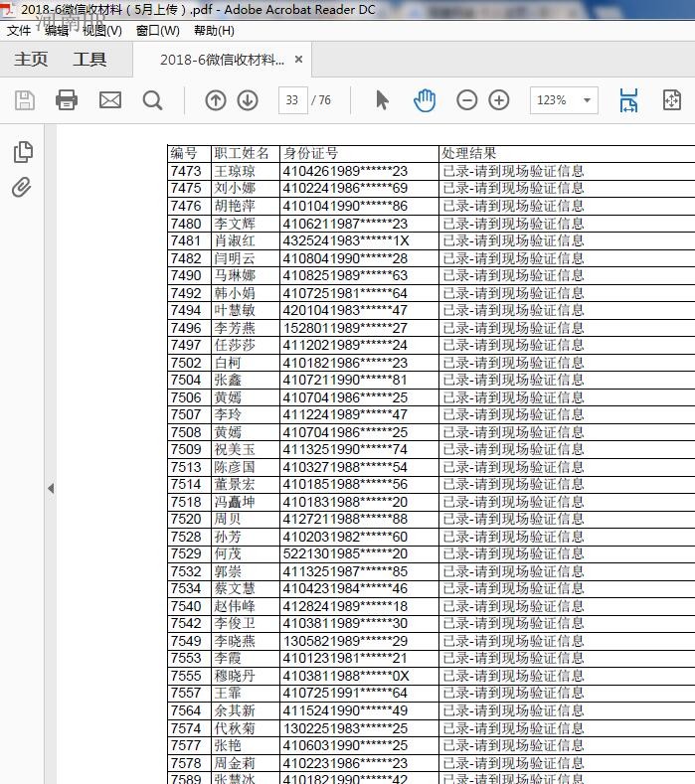This screenshot has height=784, width=695.
Task: Click the name 胡艳萍
Action: click(x=235, y=206)
